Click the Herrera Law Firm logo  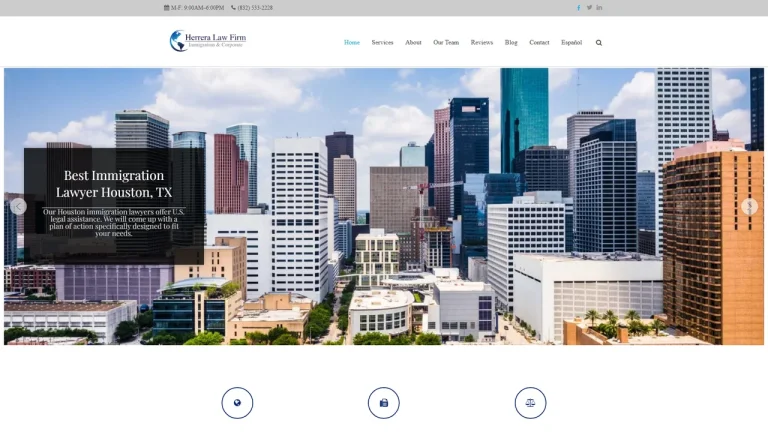[208, 41]
